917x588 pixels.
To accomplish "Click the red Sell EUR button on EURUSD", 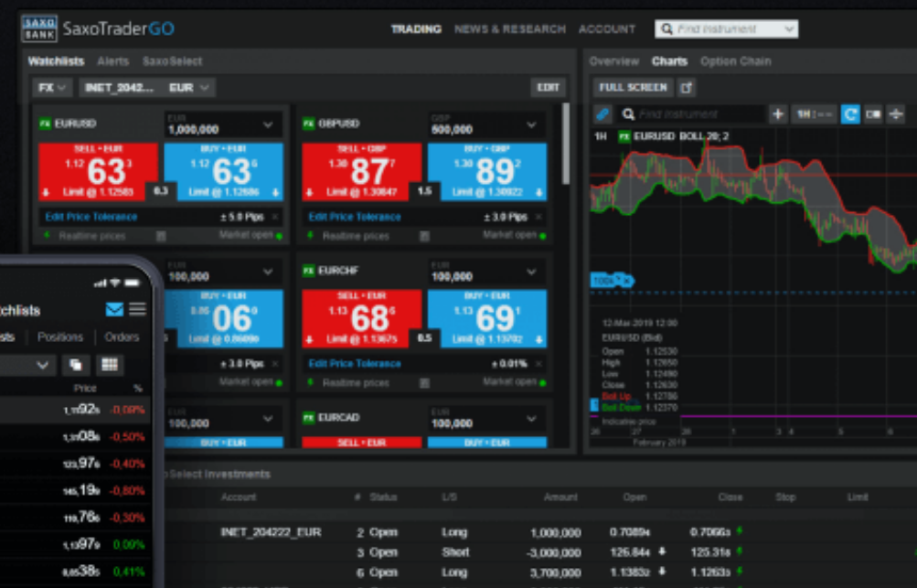I will pyautogui.click(x=98, y=171).
